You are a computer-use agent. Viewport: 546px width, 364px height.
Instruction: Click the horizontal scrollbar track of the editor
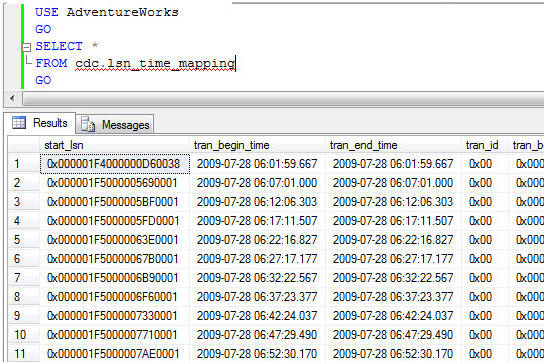[282, 98]
